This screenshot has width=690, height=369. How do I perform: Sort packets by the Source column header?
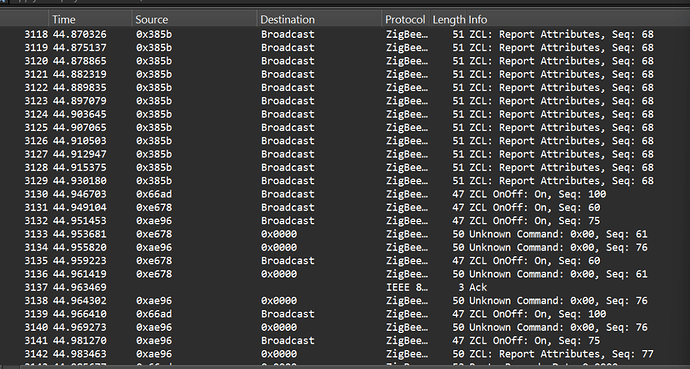[x=194, y=19]
